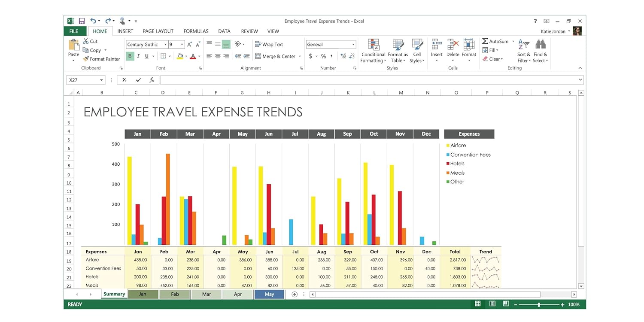
Task: Toggle Italic formatting
Action: pyautogui.click(x=138, y=56)
